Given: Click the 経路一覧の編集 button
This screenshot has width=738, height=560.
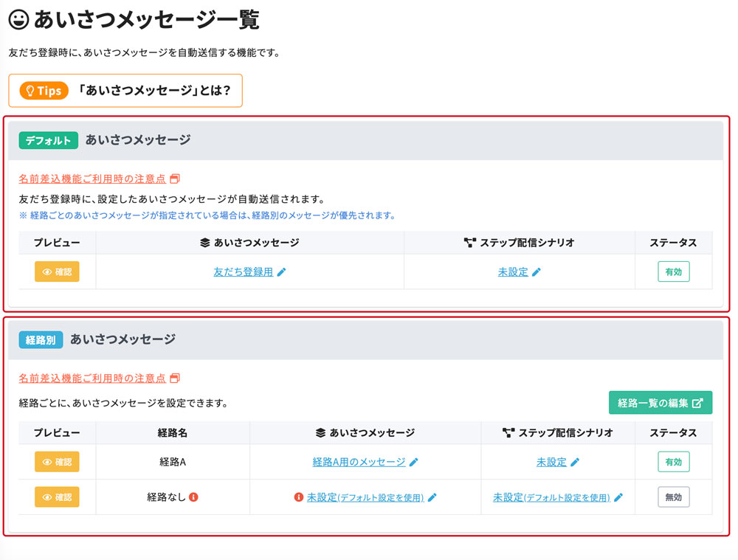Looking at the screenshot, I should 661,403.
